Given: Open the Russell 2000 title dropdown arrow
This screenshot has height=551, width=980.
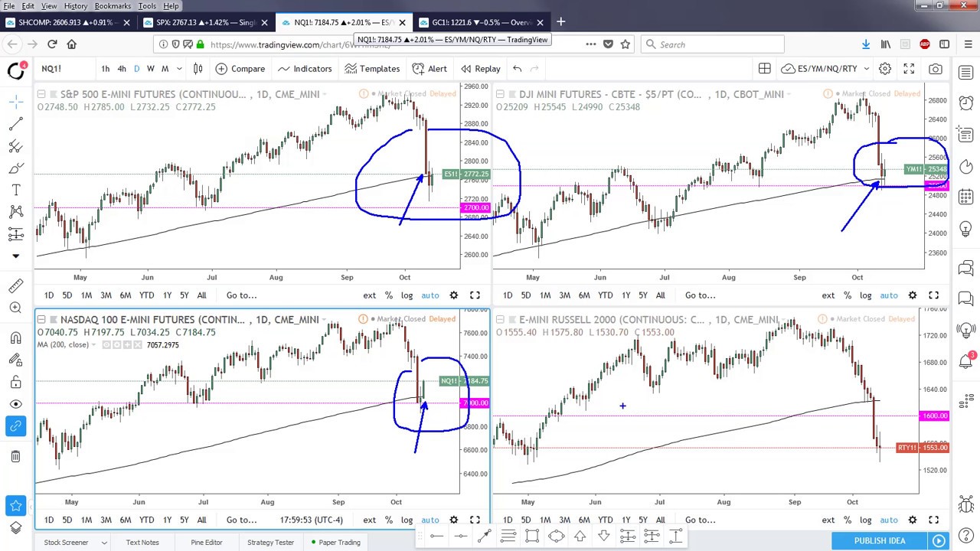Looking at the screenshot, I should pos(784,320).
